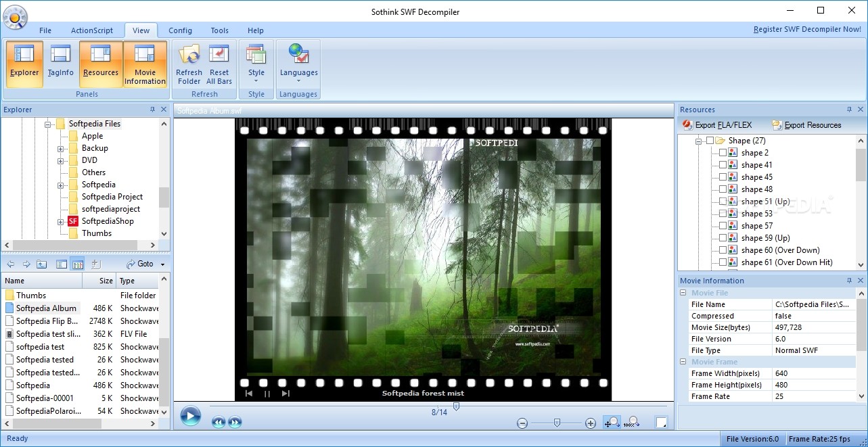The height and width of the screenshot is (447, 868).
Task: Open the Languages dropdown
Action: pos(298,64)
